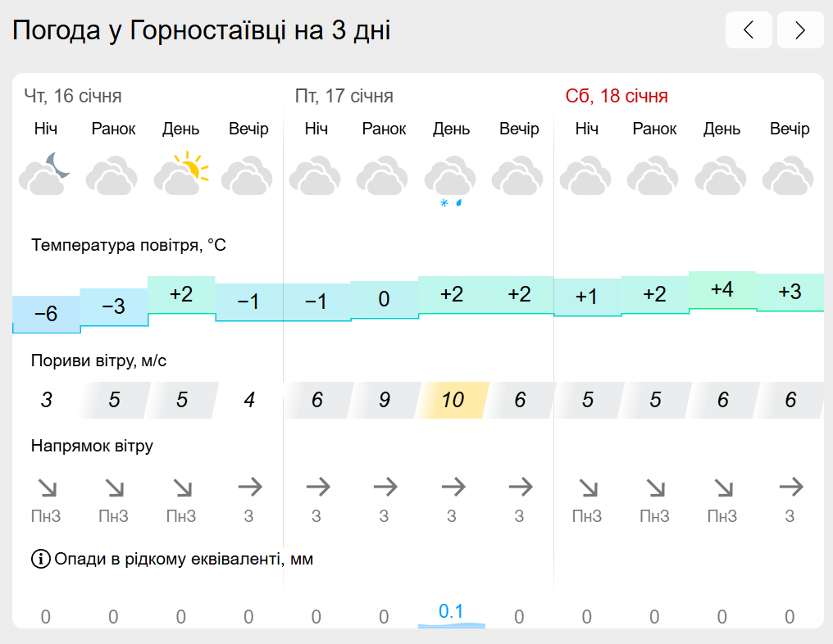Click the −6 temperature bar on Thursday night
This screenshot has height=644, width=833.
coord(46,314)
